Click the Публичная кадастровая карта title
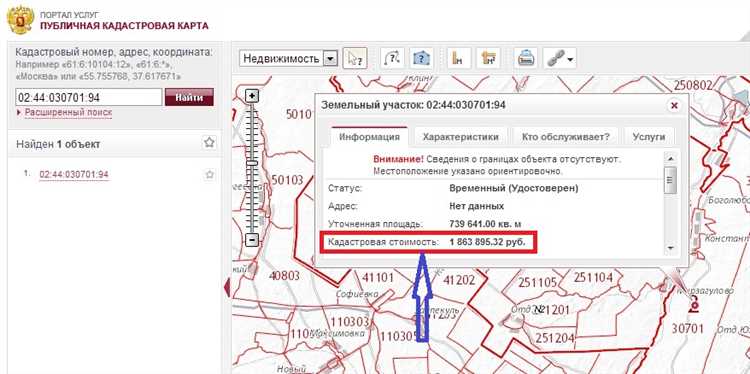 (x=124, y=26)
